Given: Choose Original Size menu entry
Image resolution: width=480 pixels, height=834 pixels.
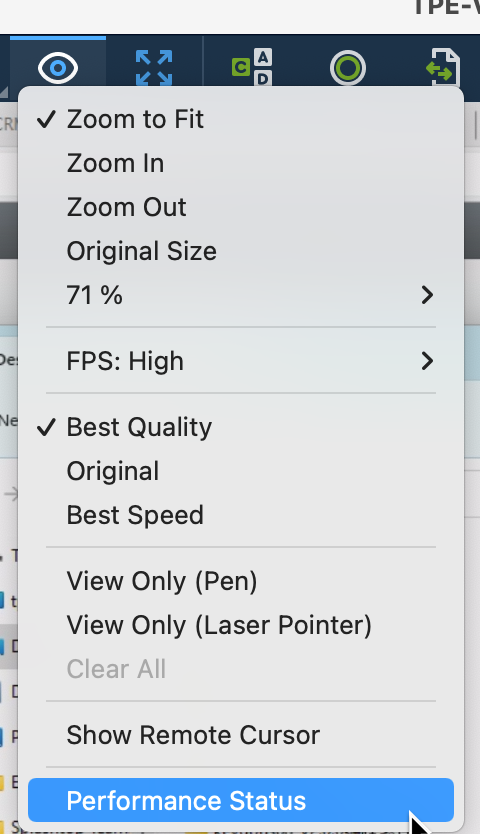Looking at the screenshot, I should pos(241,251).
